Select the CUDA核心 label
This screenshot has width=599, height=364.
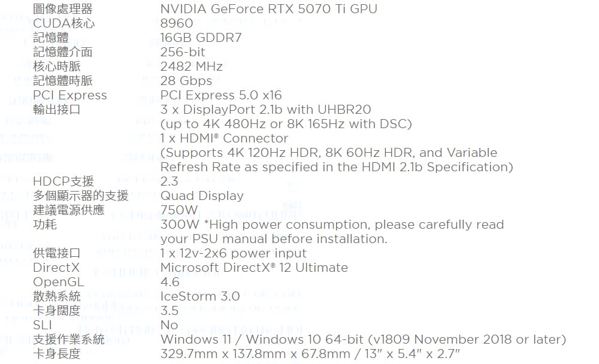64,23
